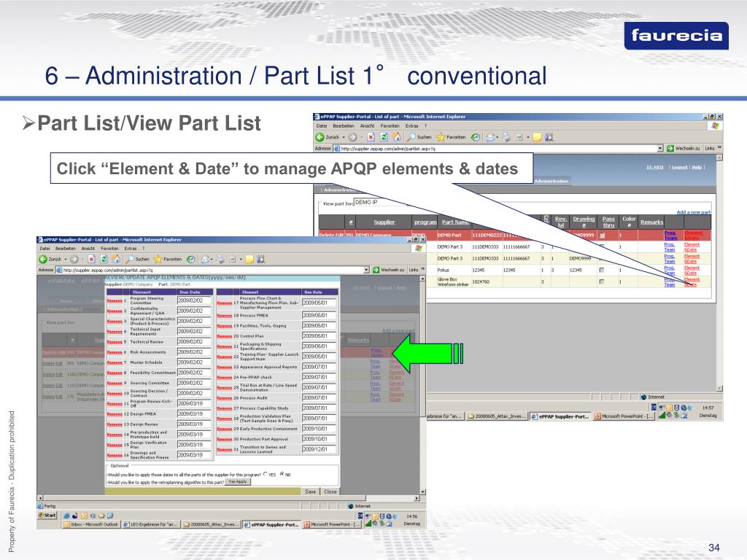Open Back button history dropdown in back window
Viewport: 747px width, 560px height.
[x=344, y=138]
